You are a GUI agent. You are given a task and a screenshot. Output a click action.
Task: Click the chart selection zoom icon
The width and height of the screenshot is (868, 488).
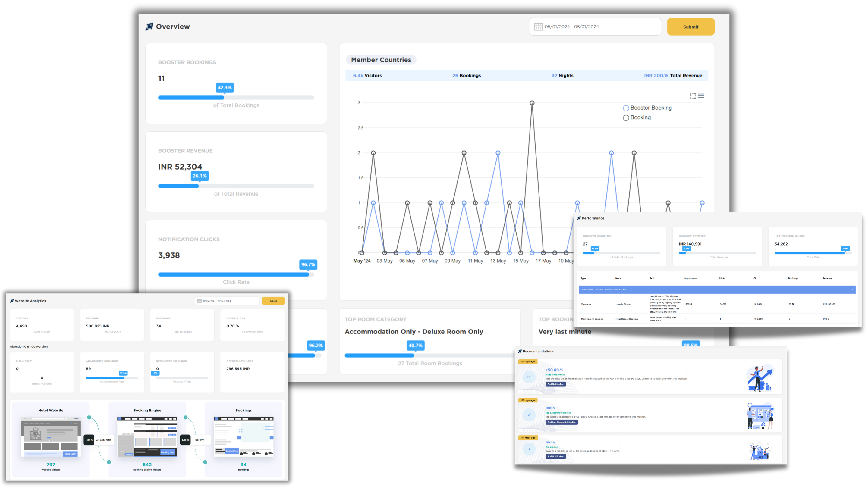693,96
